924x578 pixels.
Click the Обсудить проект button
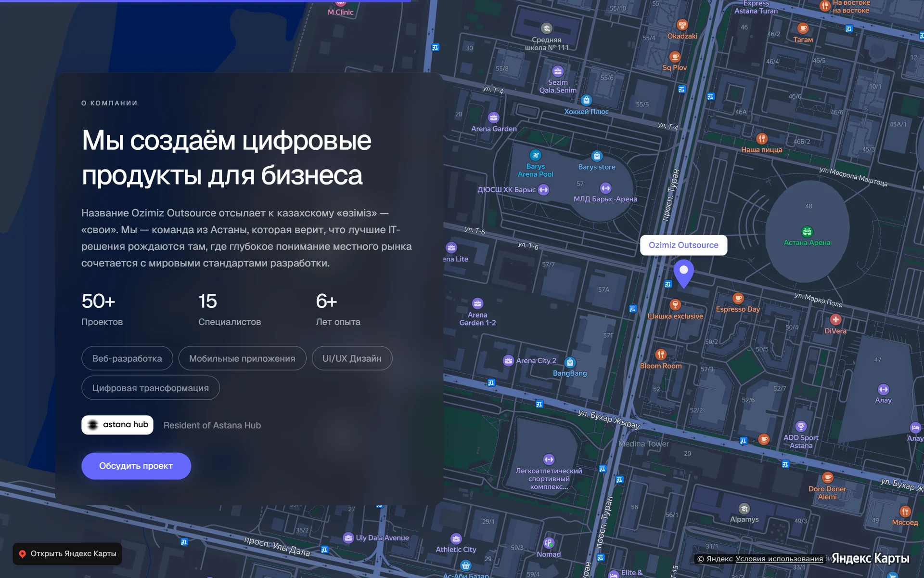pyautogui.click(x=136, y=466)
